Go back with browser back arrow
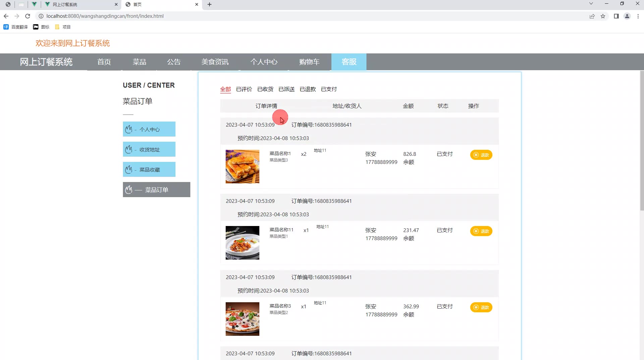 6,16
